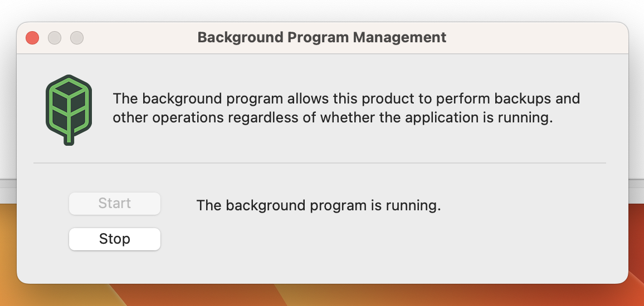Screen dimensions: 644x306
Task: Click the green stem of the cube logo
Action: (x=69, y=138)
